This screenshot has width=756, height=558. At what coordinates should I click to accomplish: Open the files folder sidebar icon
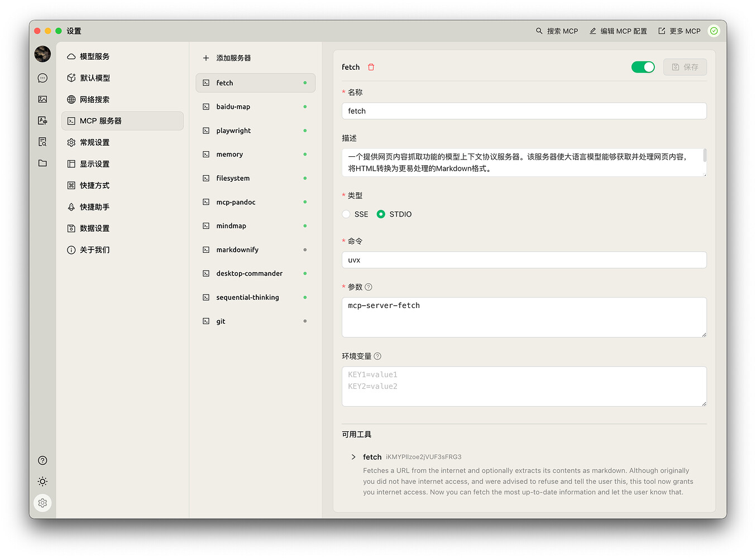click(x=42, y=163)
